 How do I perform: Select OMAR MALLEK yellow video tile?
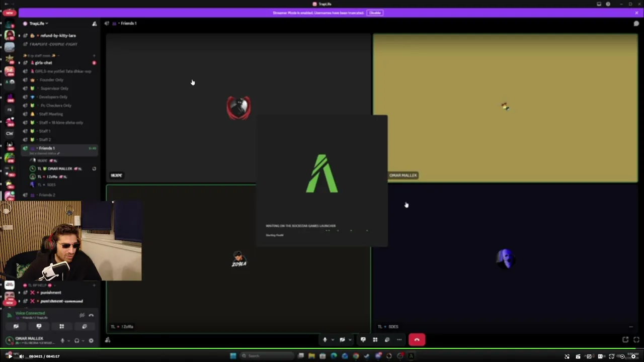pyautogui.click(x=505, y=108)
